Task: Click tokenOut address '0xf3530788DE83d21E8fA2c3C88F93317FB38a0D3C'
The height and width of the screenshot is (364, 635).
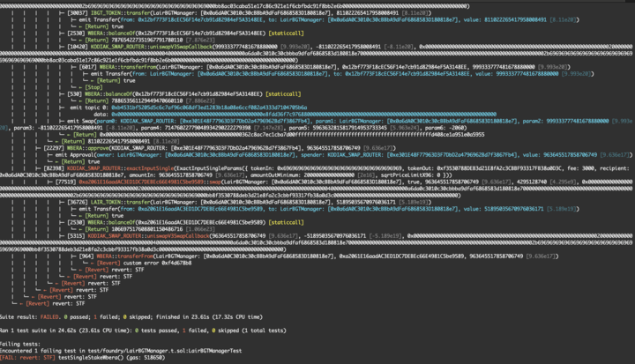Action: point(499,168)
